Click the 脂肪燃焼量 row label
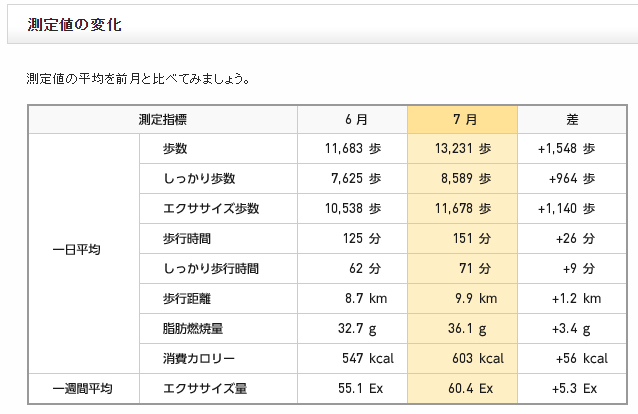 click(193, 329)
